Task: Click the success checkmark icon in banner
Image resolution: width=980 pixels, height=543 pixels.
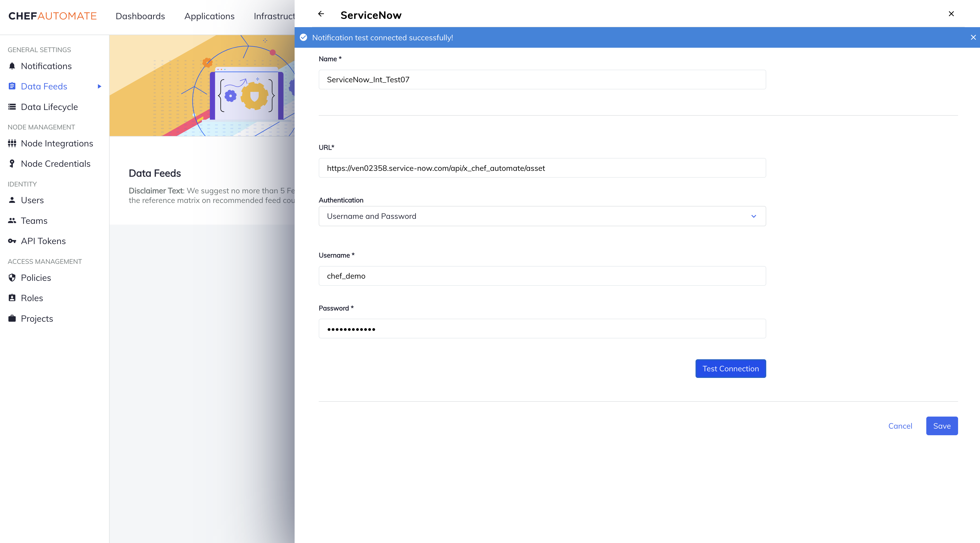Action: 303,37
